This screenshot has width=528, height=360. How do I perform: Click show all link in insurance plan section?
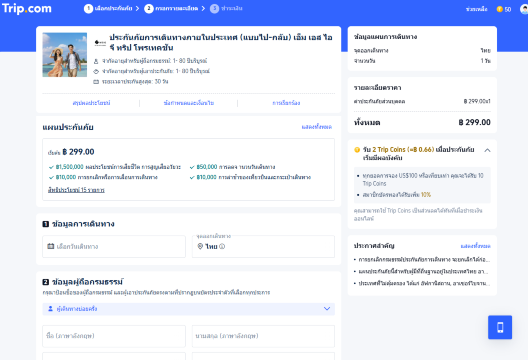tap(317, 127)
